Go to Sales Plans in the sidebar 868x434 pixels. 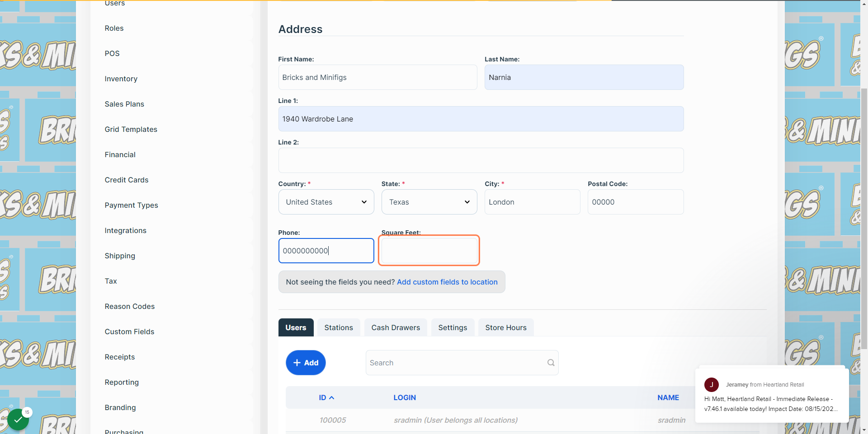[x=124, y=104]
